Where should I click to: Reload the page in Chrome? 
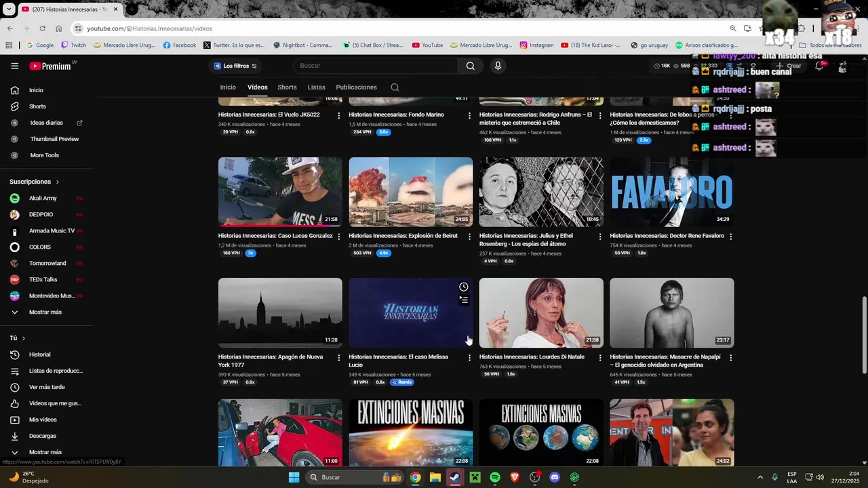pyautogui.click(x=42, y=28)
